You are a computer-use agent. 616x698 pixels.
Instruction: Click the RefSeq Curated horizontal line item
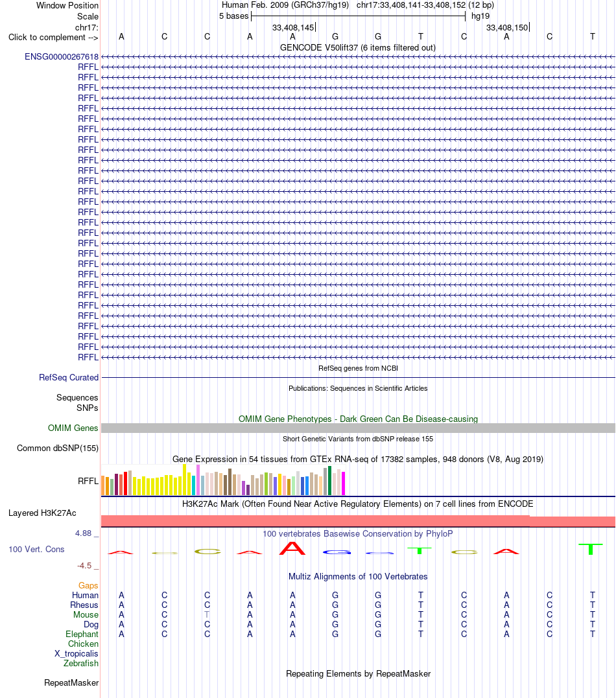358,377
